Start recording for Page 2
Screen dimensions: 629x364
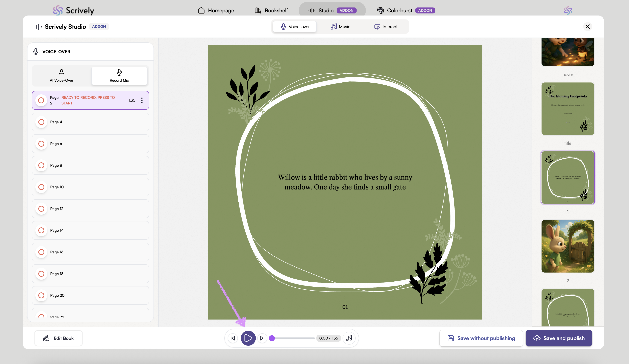click(x=41, y=100)
